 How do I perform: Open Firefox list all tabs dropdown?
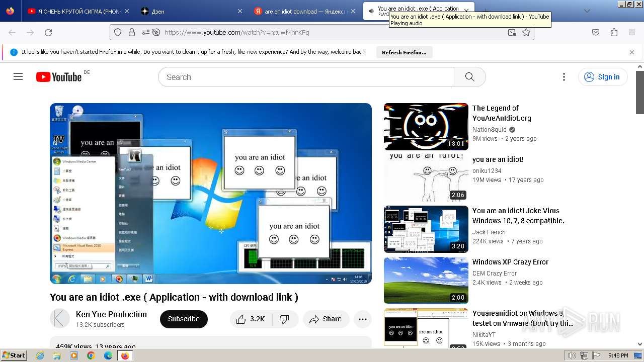tap(587, 11)
